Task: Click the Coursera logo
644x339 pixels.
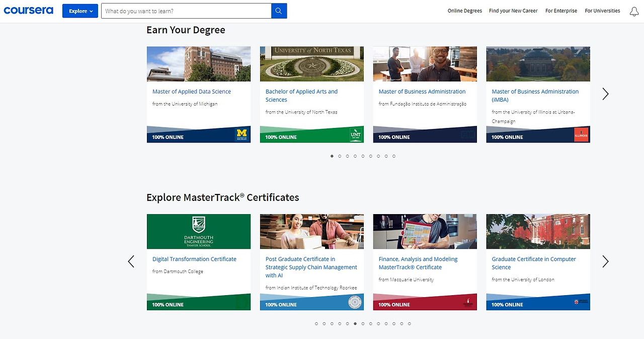Action: (x=29, y=11)
